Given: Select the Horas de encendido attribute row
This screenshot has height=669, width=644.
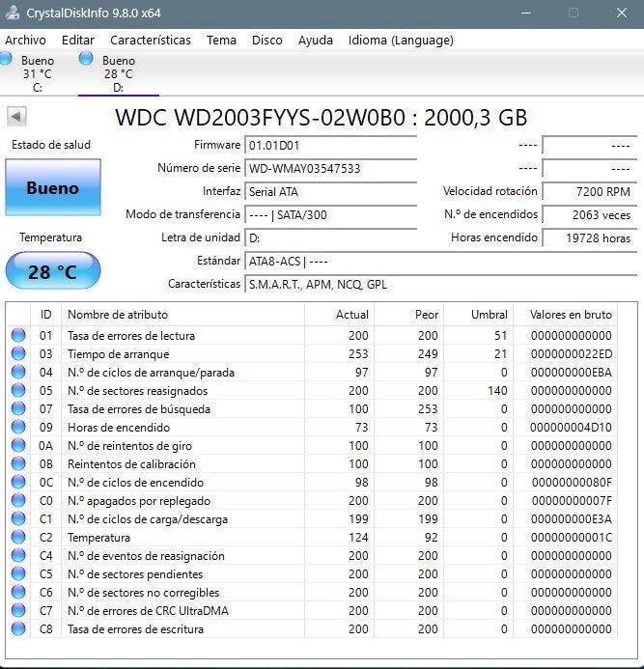Looking at the screenshot, I should click(312, 427).
